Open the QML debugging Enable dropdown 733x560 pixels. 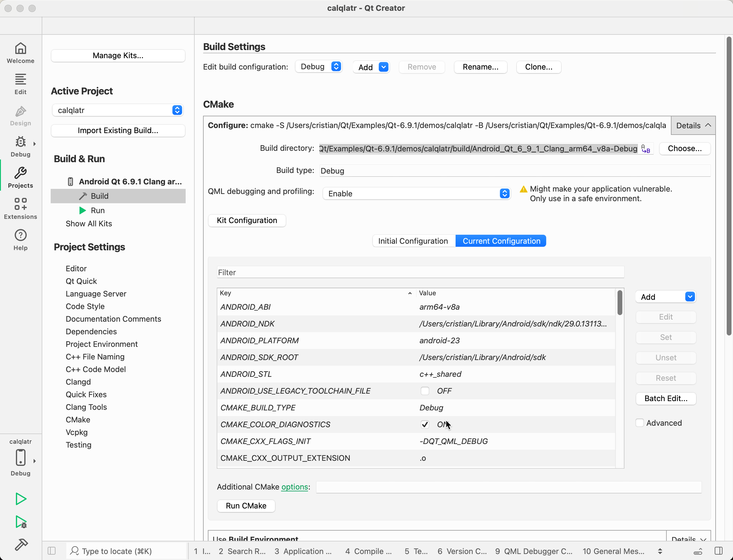[417, 193]
